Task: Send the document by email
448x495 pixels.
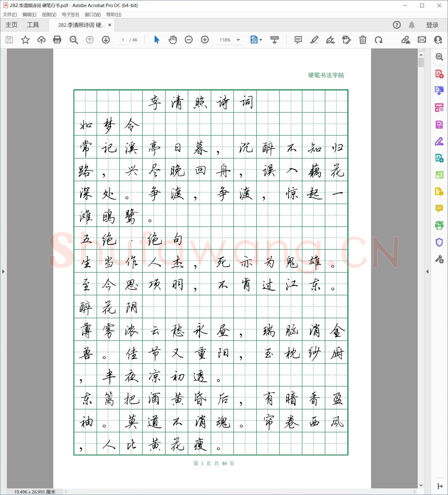Action: 422,40
